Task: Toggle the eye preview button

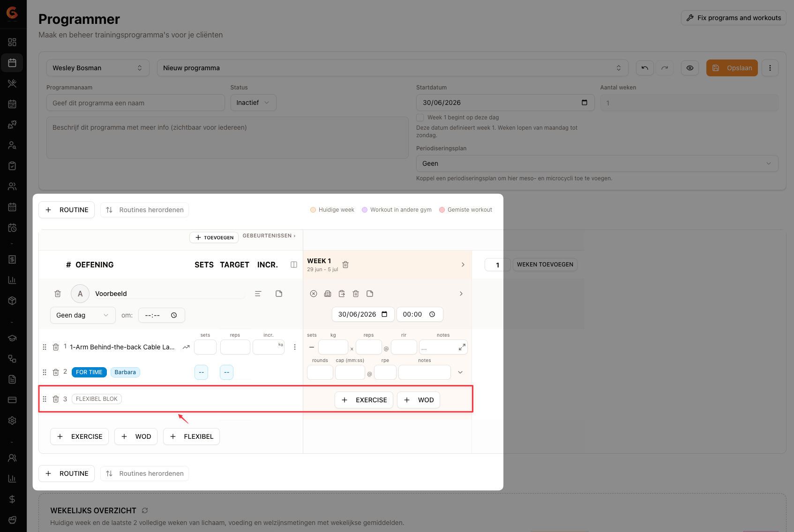Action: click(x=690, y=68)
